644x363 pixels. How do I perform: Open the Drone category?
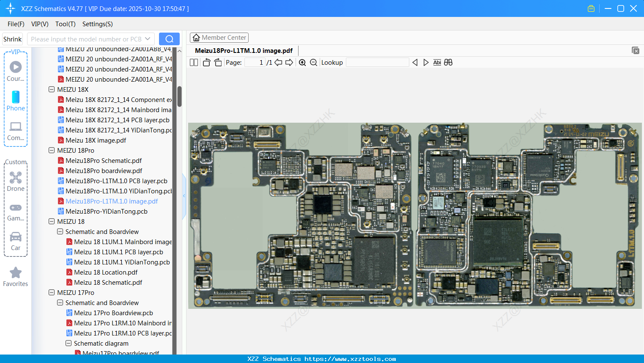(16, 181)
